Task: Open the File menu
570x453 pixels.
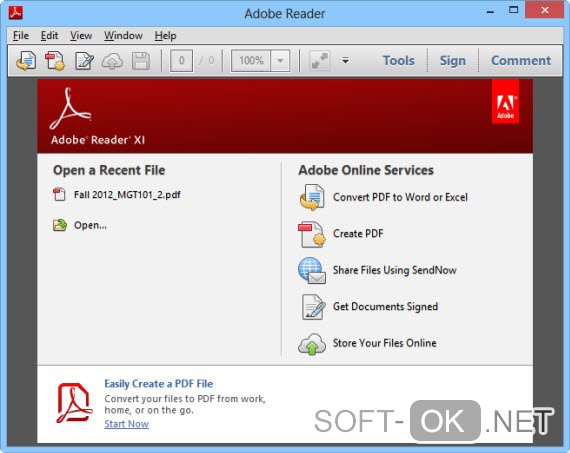Action: coord(21,36)
